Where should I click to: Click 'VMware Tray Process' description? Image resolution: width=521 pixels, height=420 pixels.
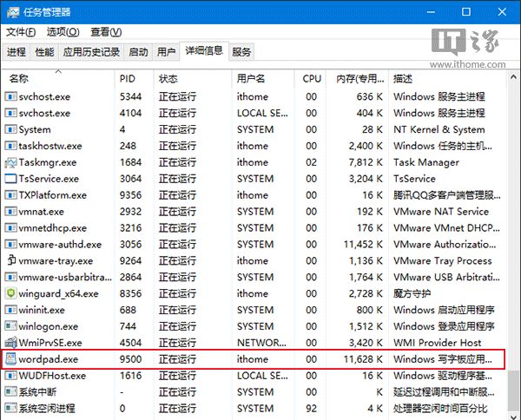point(443,261)
